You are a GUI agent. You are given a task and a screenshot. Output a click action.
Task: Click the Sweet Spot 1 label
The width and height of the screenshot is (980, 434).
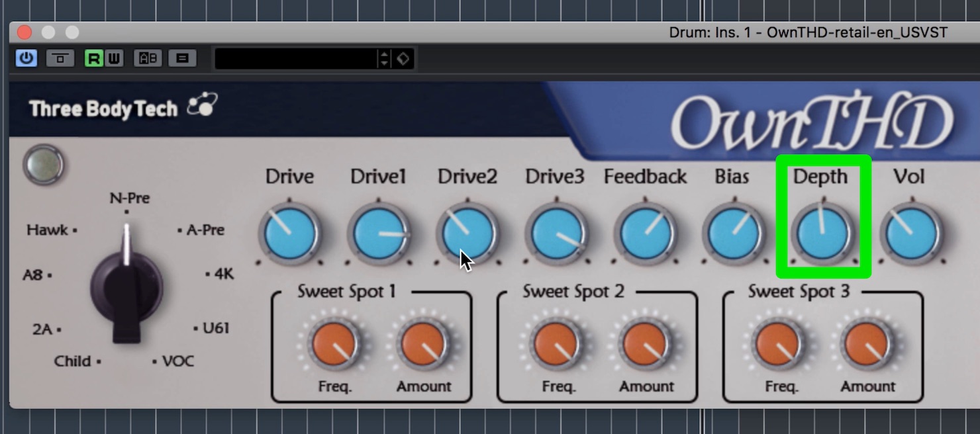(x=346, y=291)
